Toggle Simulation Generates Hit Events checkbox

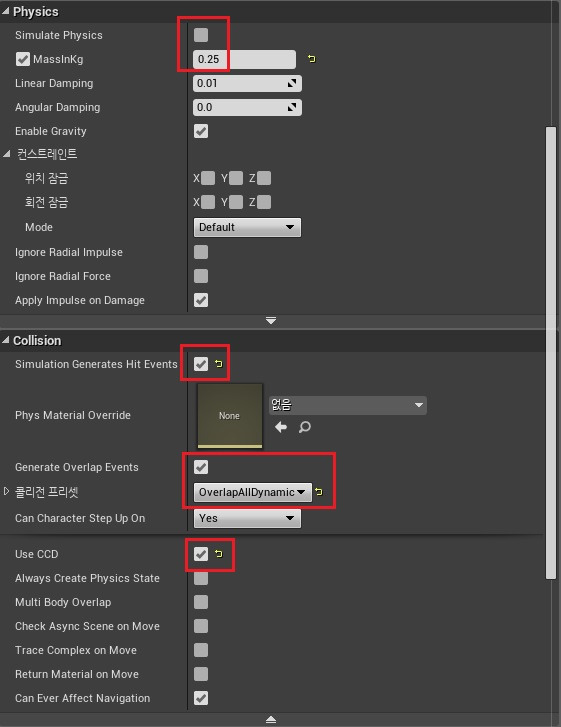coord(201,364)
